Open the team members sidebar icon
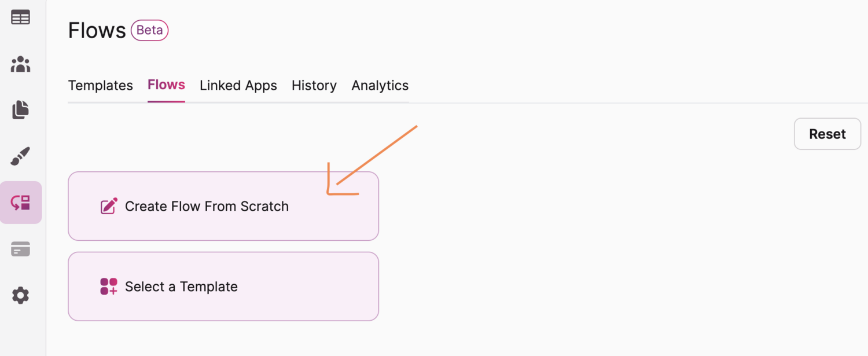This screenshot has width=868, height=356. (20, 64)
